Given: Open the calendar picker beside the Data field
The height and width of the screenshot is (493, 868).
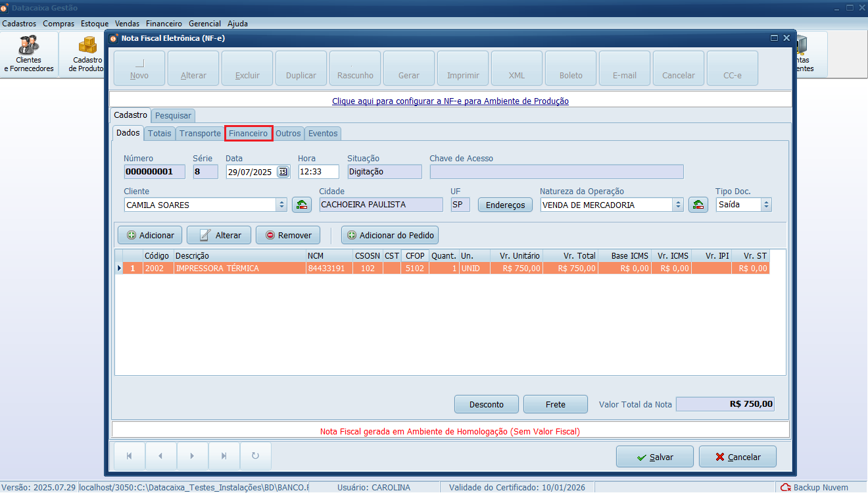Looking at the screenshot, I should tap(283, 172).
